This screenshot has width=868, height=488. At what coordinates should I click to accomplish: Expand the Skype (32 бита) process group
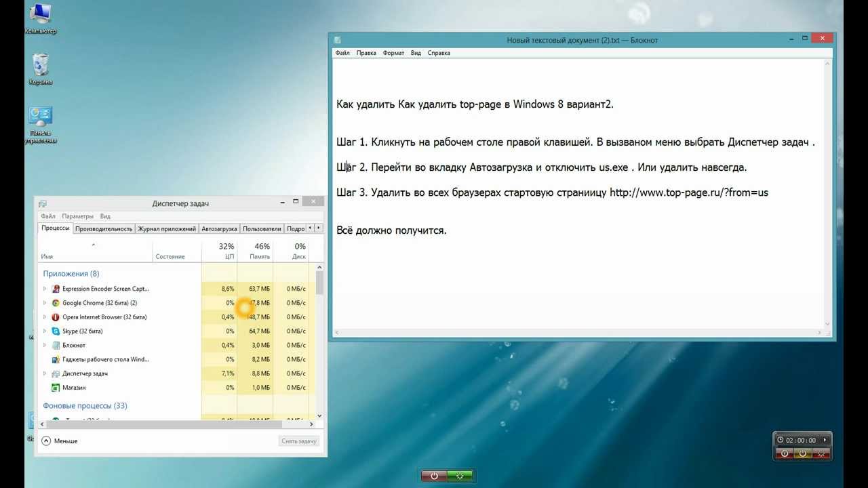45,331
